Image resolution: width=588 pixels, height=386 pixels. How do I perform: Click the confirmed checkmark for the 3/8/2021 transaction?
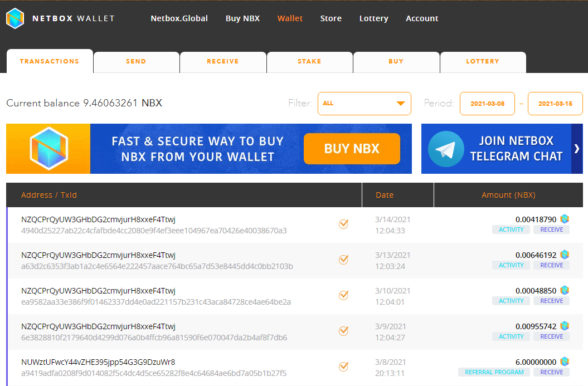pyautogui.click(x=343, y=366)
